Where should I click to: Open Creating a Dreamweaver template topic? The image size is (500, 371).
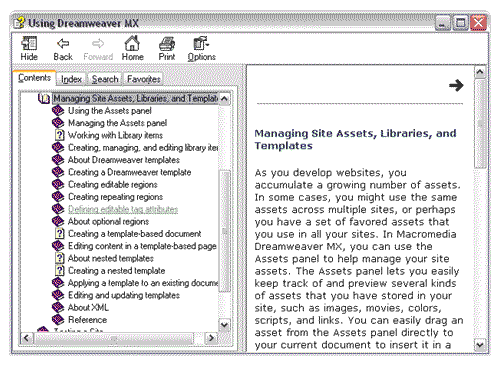(x=130, y=172)
